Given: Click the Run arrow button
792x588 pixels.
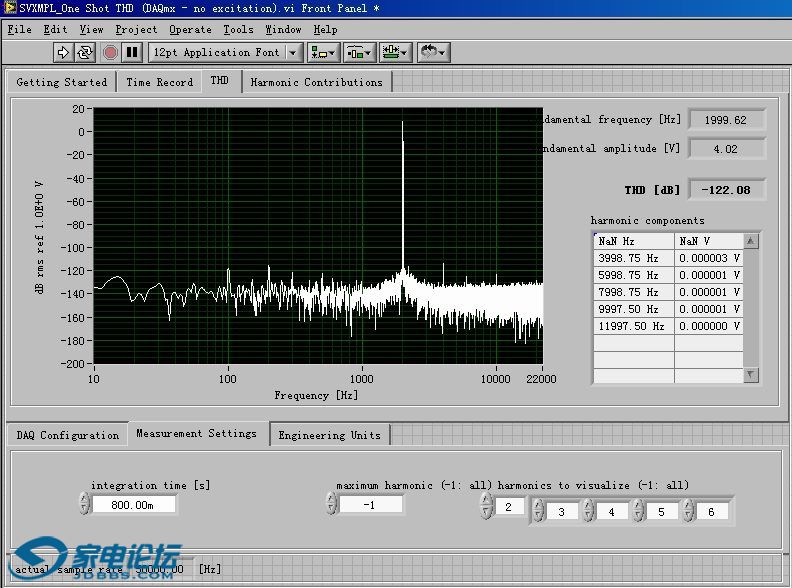Looking at the screenshot, I should 63,52.
